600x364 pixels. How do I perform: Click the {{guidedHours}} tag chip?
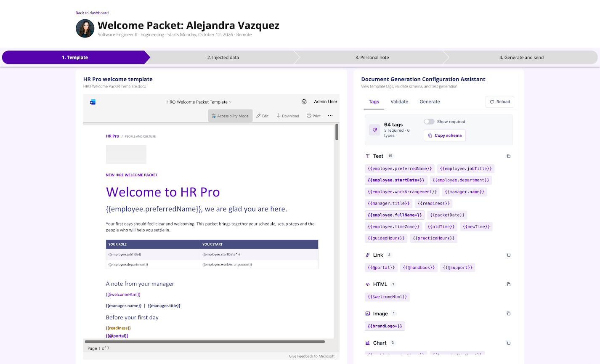386,238
